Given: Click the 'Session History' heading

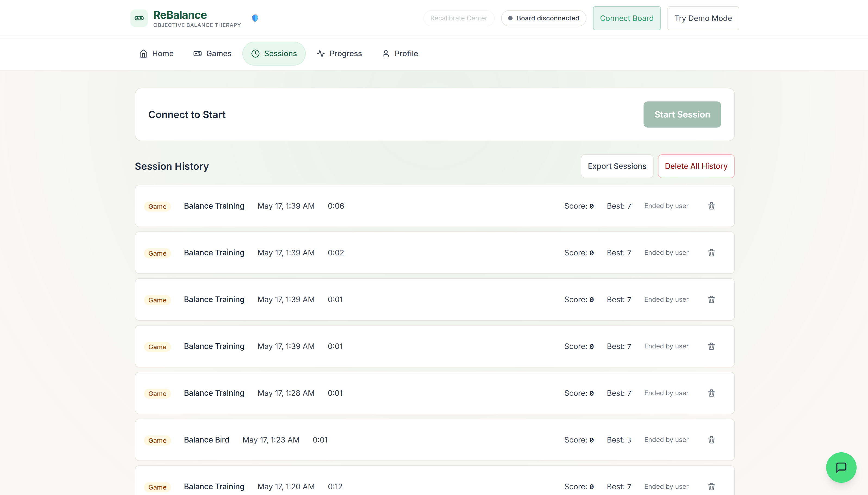Looking at the screenshot, I should click(171, 166).
